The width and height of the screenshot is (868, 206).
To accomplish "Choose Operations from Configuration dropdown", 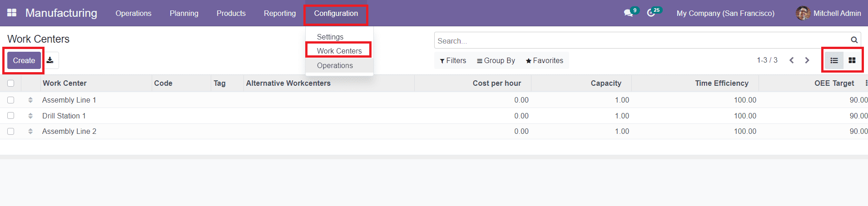I will tap(339, 65).
